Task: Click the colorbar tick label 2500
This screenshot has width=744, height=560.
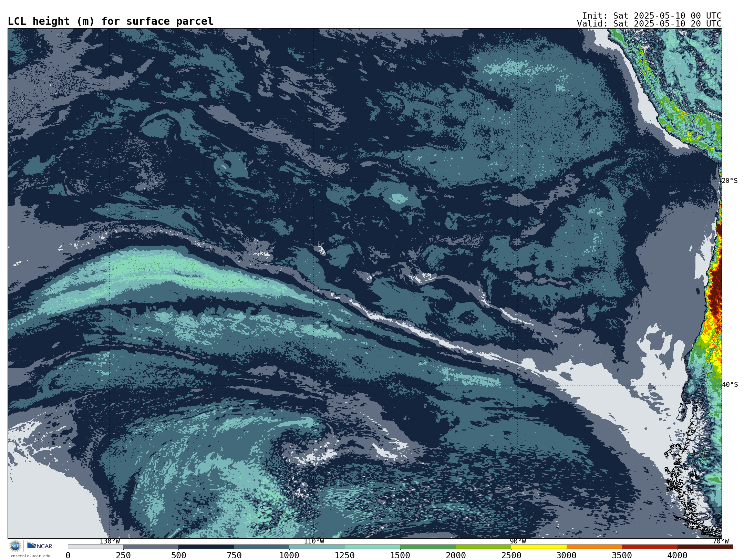Action: 511,555
